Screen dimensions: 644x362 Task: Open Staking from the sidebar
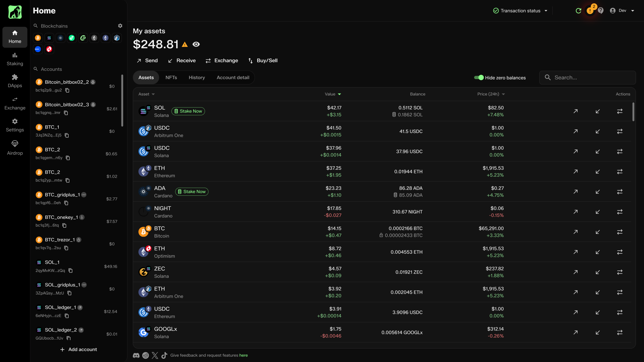[x=15, y=59]
